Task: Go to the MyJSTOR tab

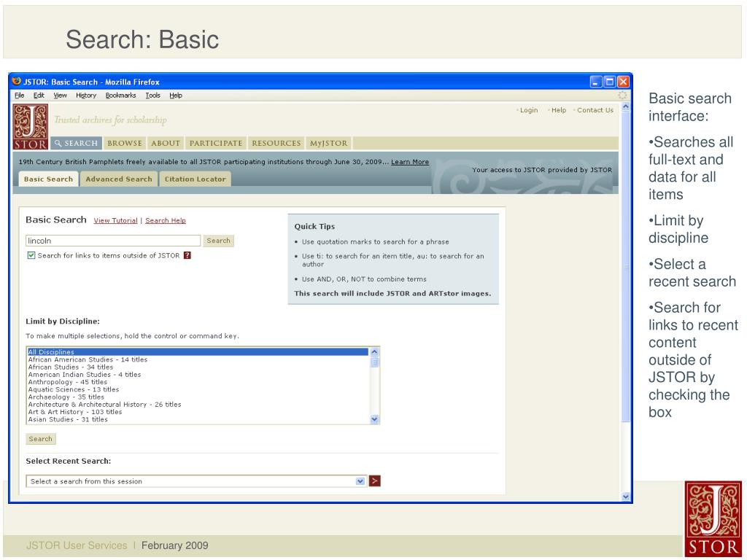Action: [x=329, y=144]
